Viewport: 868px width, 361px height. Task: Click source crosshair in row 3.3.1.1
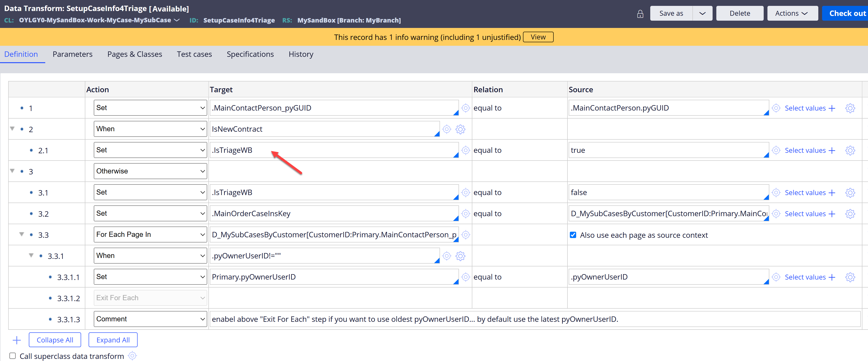click(x=776, y=277)
